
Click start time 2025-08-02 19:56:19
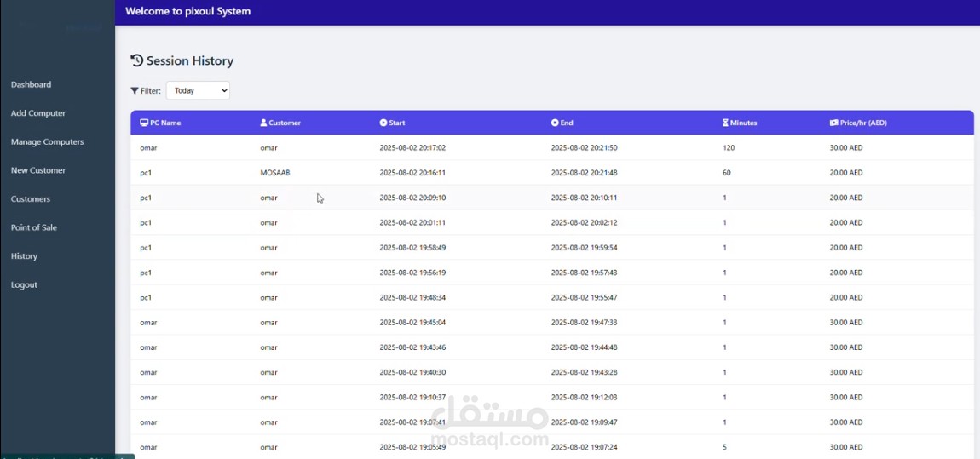click(412, 273)
